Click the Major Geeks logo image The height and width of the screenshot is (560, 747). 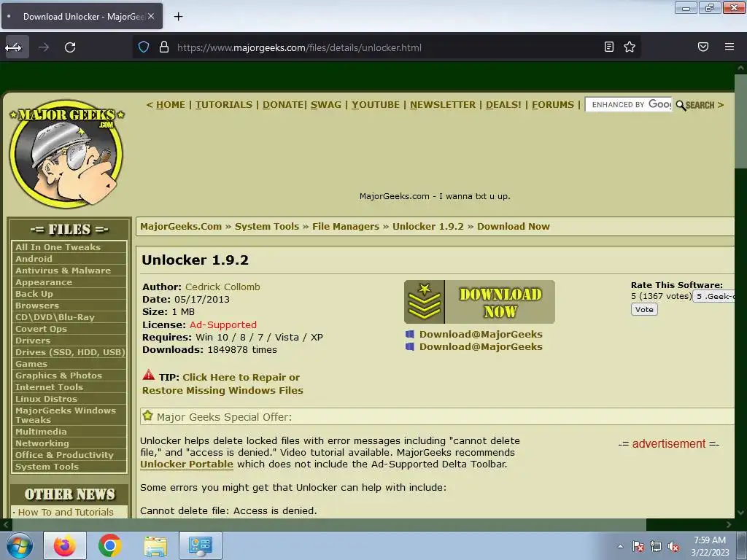[66, 154]
